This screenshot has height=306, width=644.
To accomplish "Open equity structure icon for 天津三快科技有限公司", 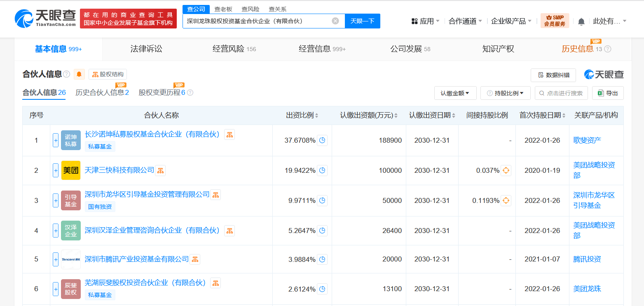I will pos(160,170).
